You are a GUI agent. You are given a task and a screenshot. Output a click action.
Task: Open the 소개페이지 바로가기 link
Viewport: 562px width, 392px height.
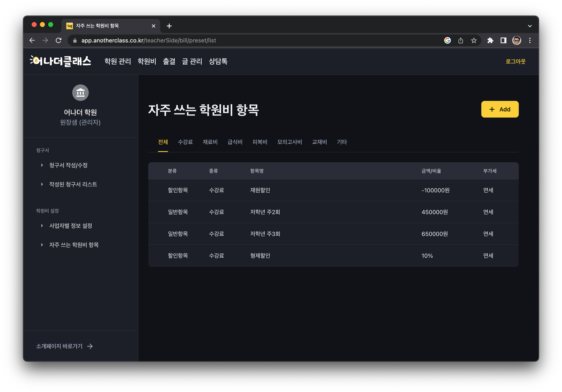(x=65, y=346)
